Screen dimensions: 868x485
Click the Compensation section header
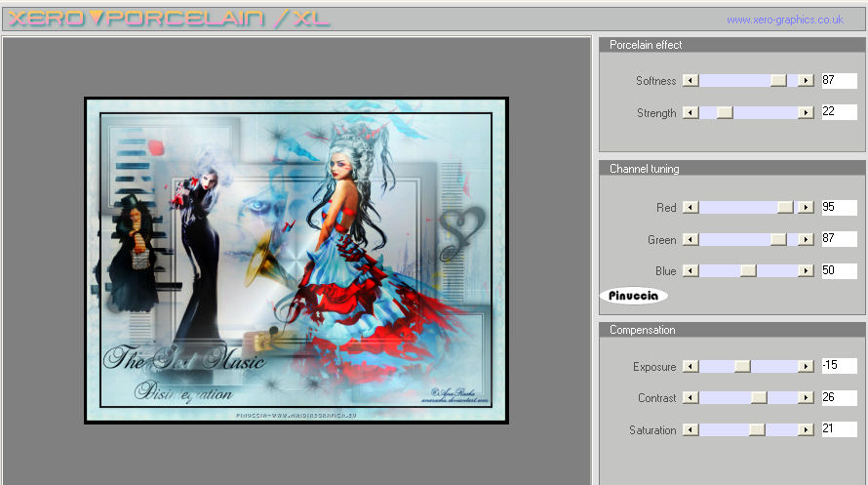coord(732,330)
